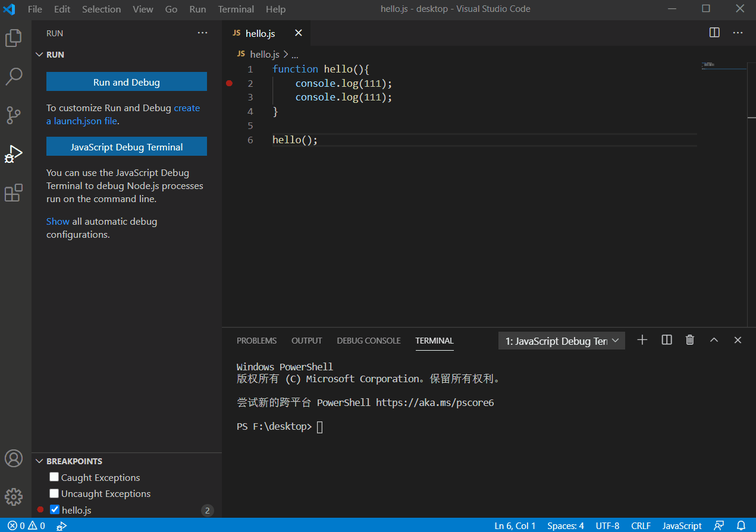Open the Terminal menu
Screen dimensions: 756x532
pyautogui.click(x=236, y=9)
